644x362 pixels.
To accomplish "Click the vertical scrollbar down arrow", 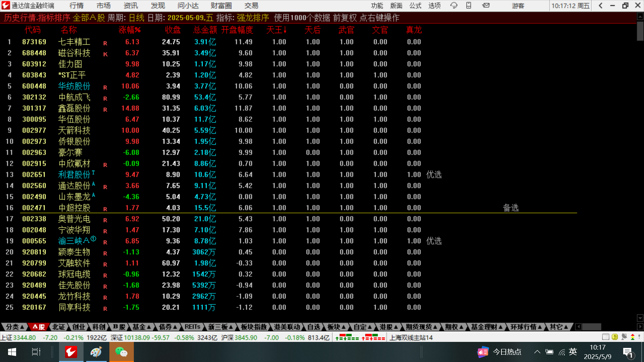I will click(640, 318).
